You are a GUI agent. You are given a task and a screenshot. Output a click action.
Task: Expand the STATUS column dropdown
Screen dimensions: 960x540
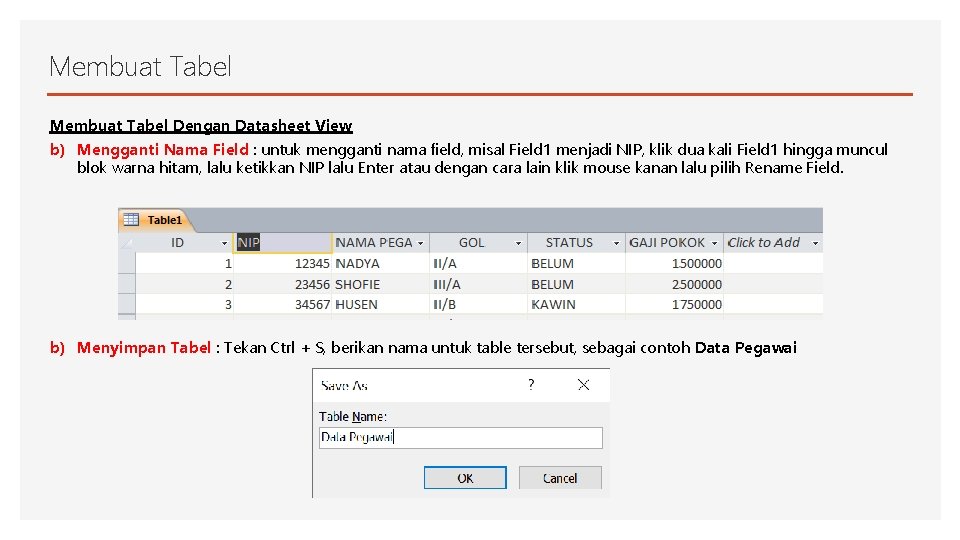coord(617,243)
